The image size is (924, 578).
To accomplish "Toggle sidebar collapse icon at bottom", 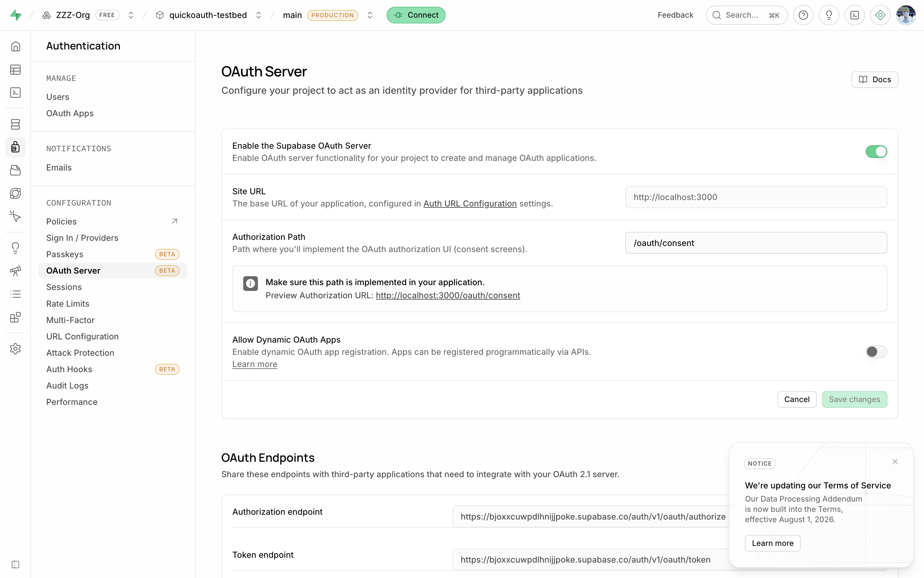I will point(15,565).
